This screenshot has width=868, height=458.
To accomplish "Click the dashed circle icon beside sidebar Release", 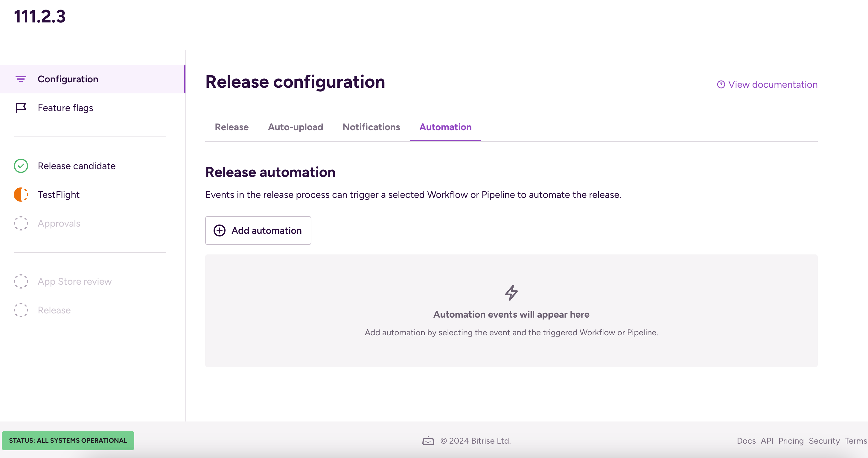I will point(21,310).
